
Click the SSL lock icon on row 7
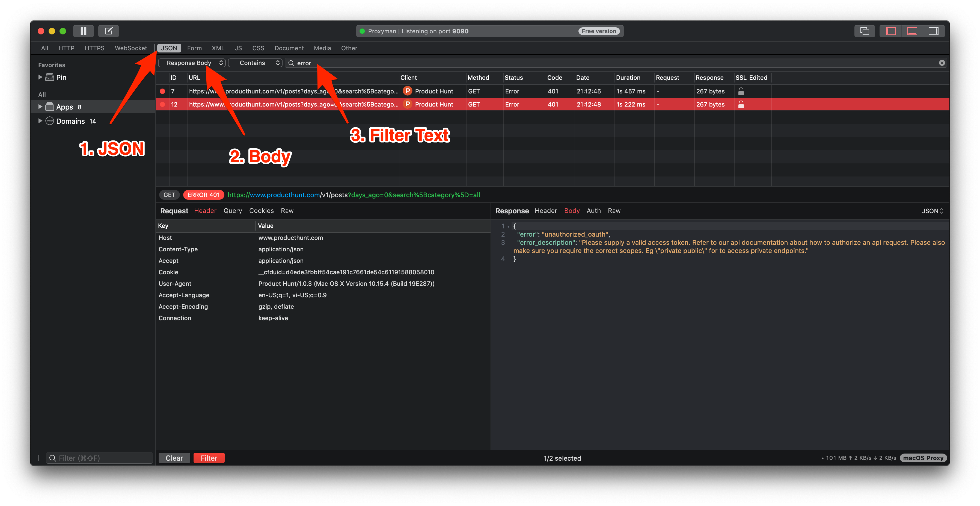pyautogui.click(x=741, y=91)
